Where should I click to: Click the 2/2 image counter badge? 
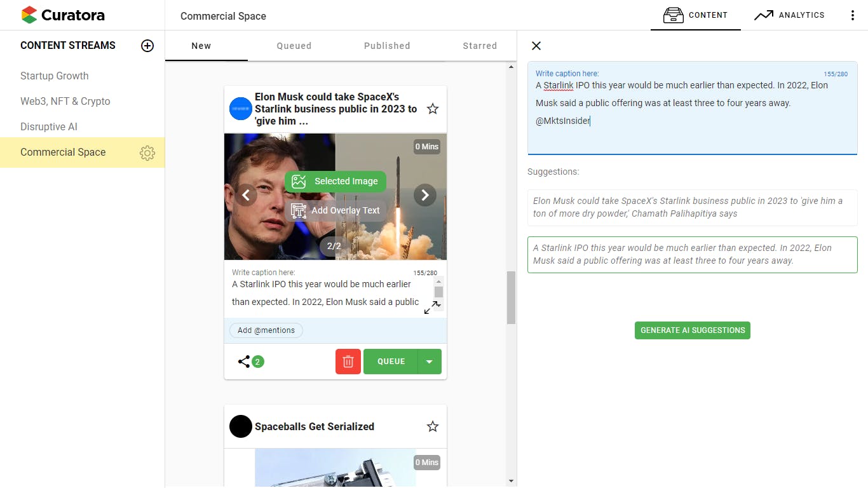point(334,246)
